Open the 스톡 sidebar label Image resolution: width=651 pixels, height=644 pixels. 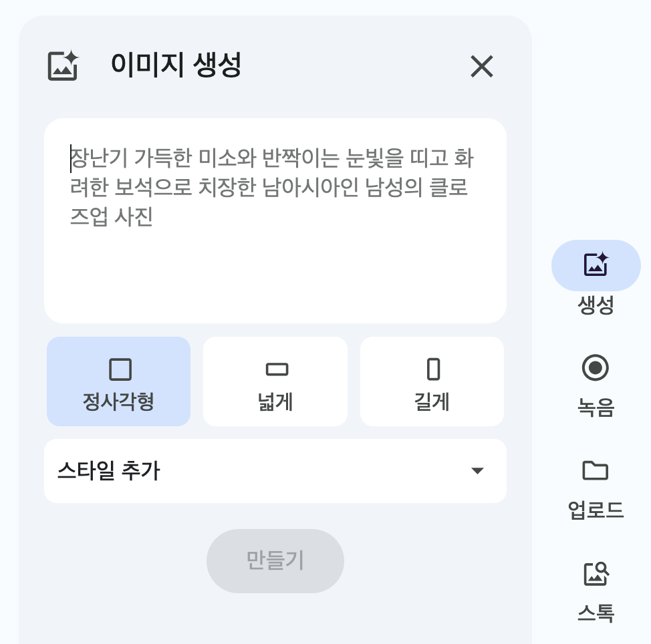[x=596, y=613]
